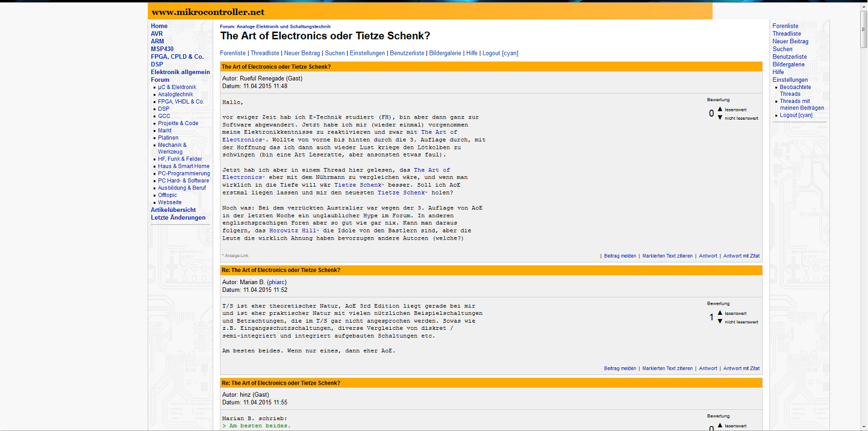Open Letzte Änderungen in sidebar

point(178,217)
